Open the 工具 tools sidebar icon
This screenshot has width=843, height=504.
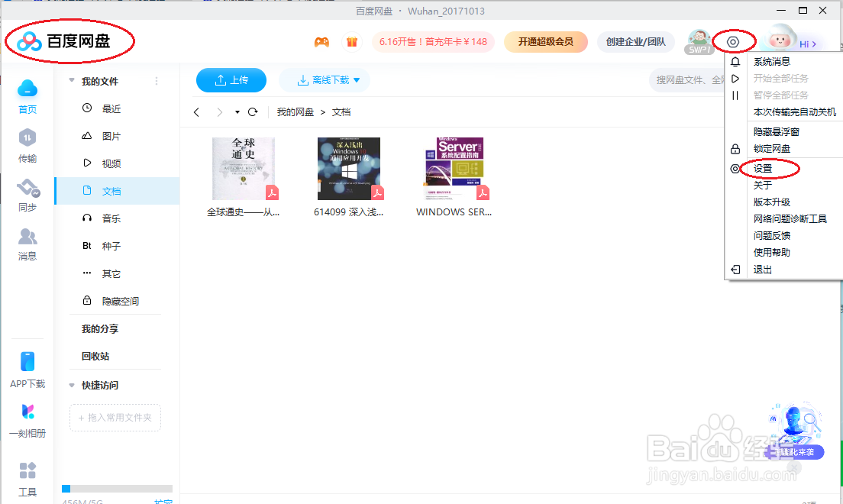(x=27, y=470)
